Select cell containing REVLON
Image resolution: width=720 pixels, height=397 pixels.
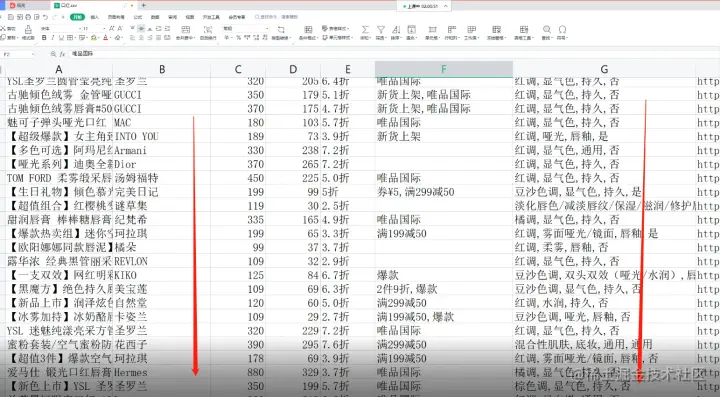coord(162,261)
